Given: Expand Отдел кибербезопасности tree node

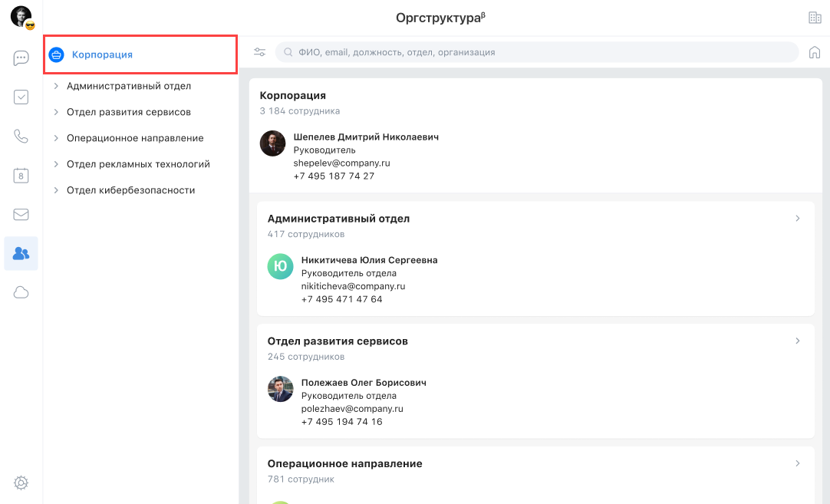Looking at the screenshot, I should point(57,190).
